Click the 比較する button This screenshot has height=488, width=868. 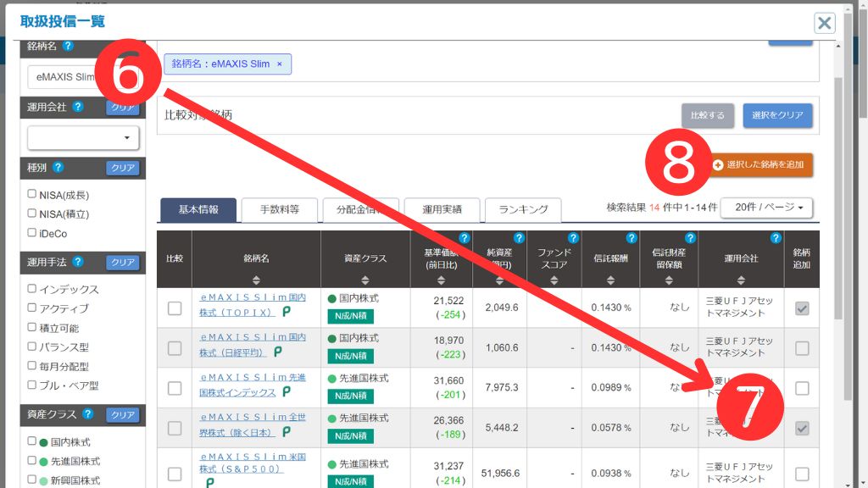tap(708, 115)
